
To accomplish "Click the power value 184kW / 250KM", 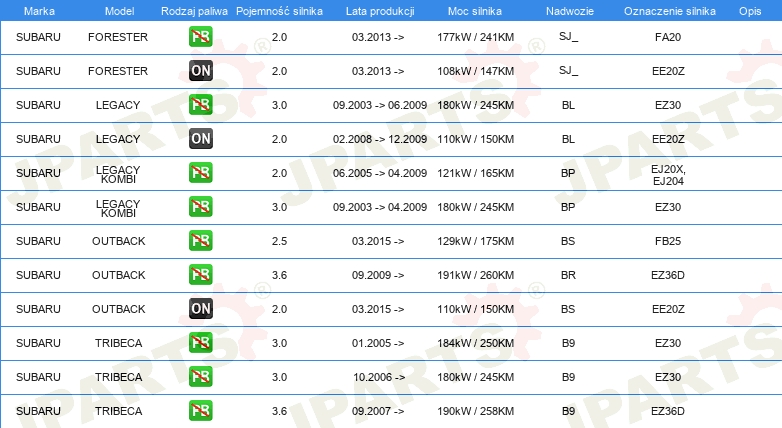I will (476, 343).
